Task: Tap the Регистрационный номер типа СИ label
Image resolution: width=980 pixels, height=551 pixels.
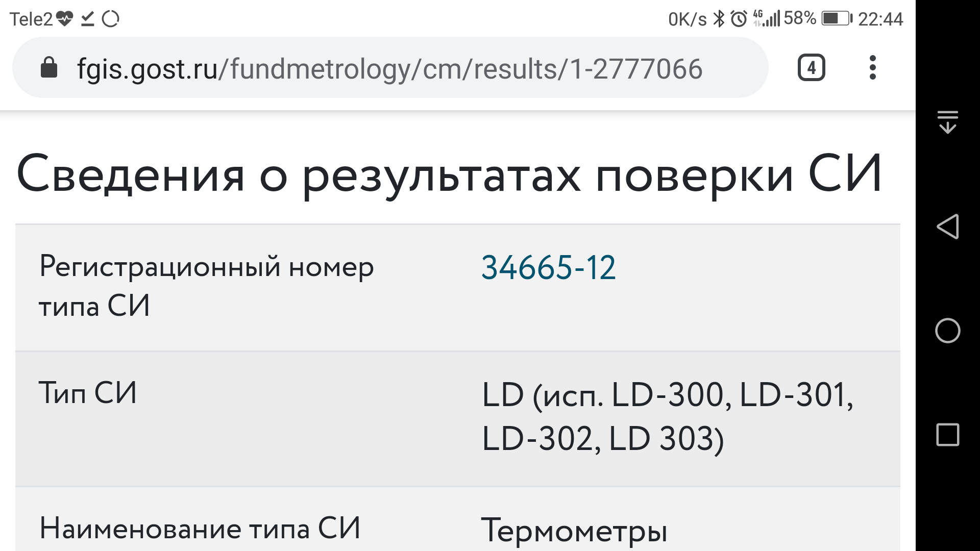Action: click(206, 286)
